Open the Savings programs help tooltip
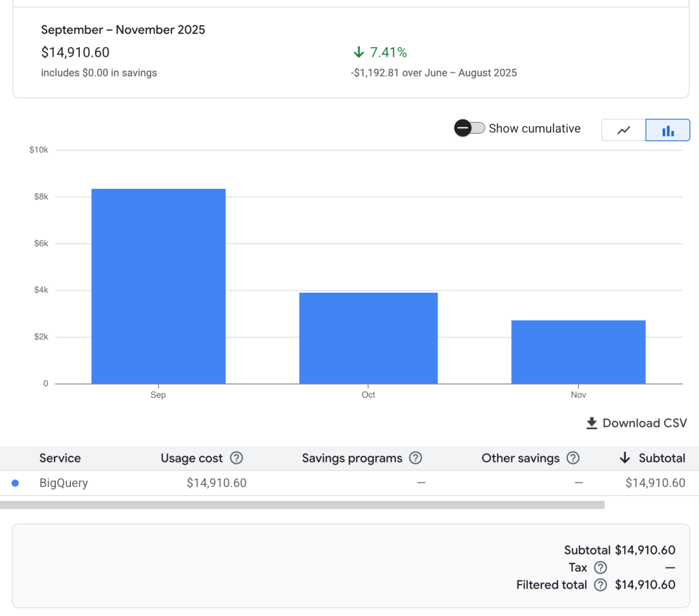699x616 pixels. [416, 458]
